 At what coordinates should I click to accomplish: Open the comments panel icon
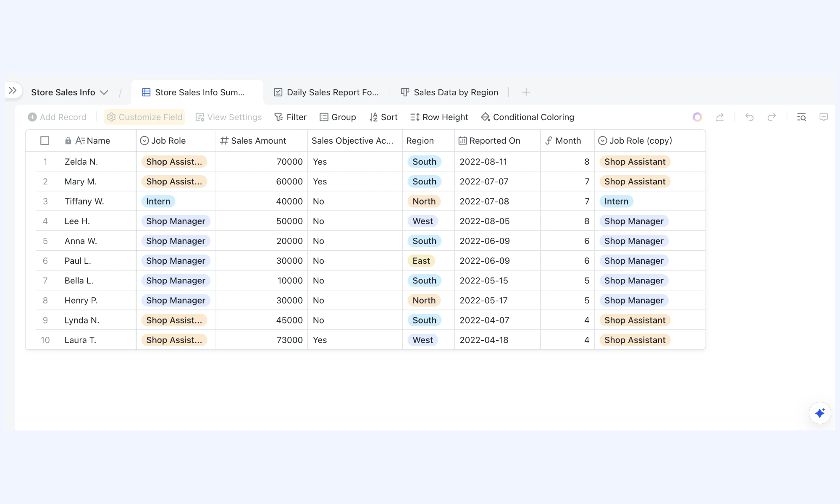coord(824,117)
